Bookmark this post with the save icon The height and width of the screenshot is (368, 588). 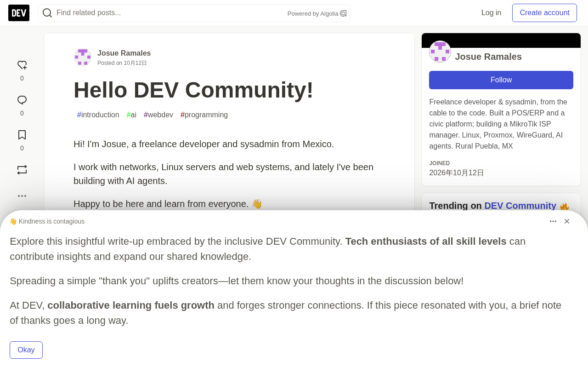[22, 135]
